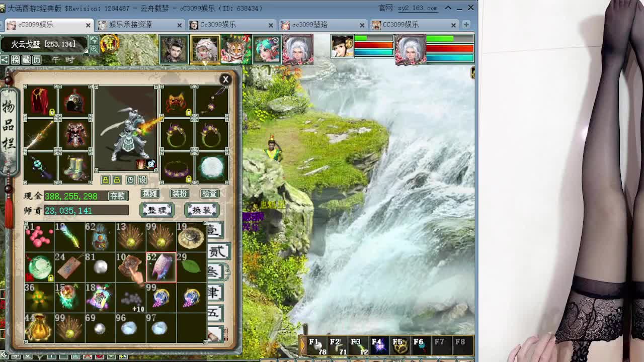Click the wooden tag item count 24
Viewport: 644px width, 362px height.
click(x=69, y=267)
